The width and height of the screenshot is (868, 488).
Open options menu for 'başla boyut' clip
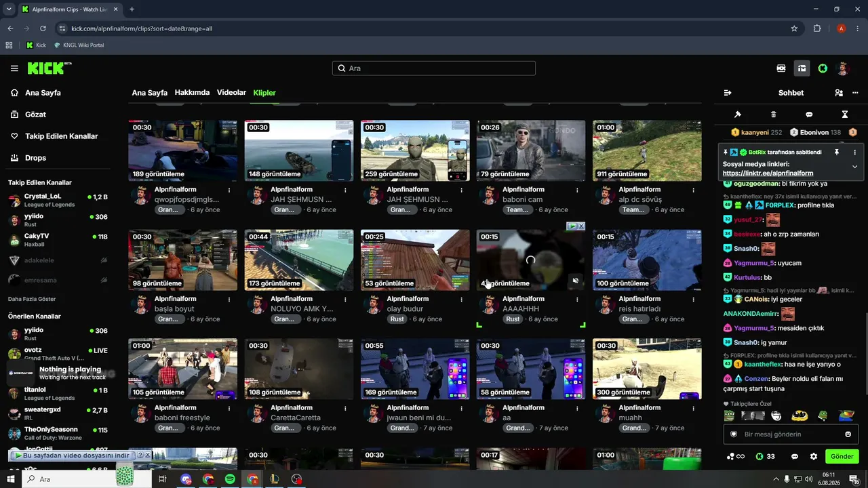tap(229, 299)
